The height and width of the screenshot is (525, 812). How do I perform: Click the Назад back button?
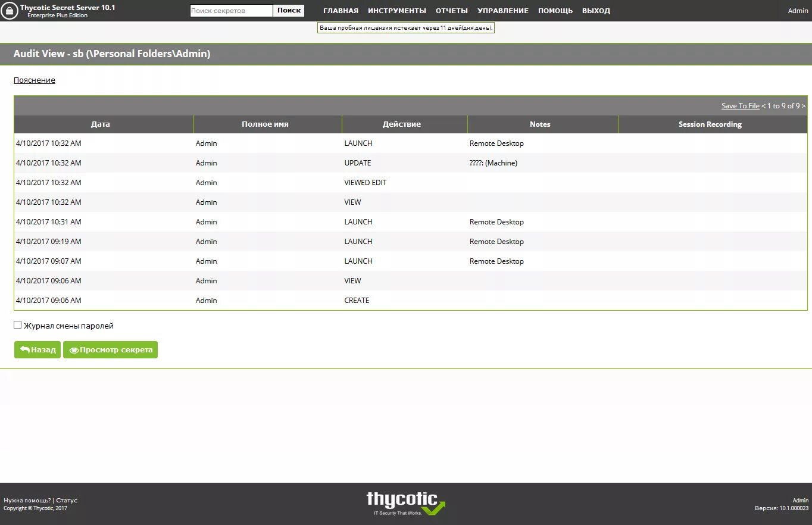tap(38, 350)
